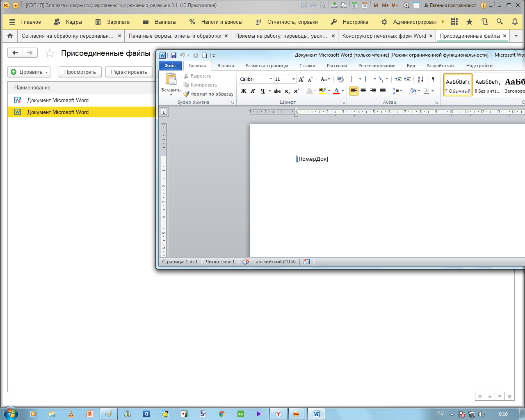Align text left in Word
Screen dimensions: 525x420
354,91
